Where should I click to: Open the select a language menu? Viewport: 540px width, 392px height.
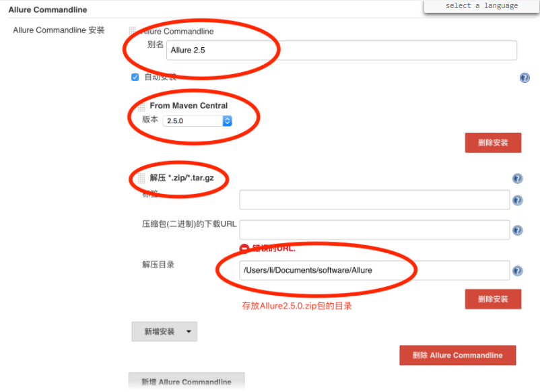point(481,6)
